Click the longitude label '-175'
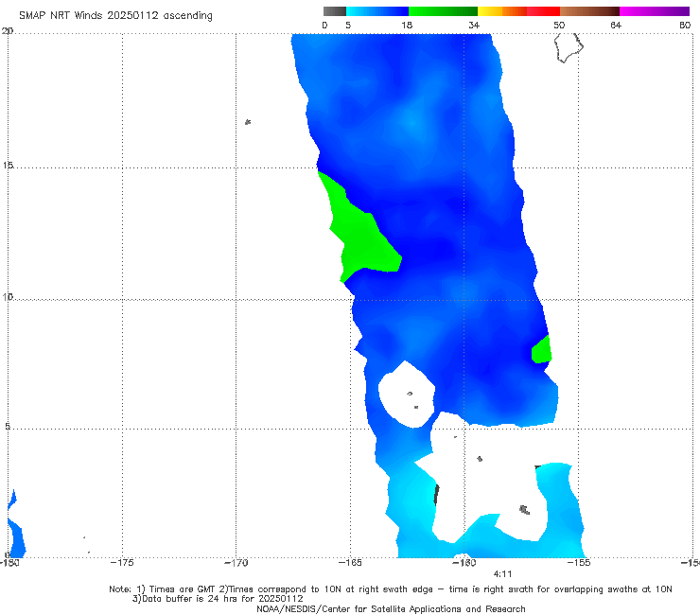700x615 pixels. click(x=122, y=563)
